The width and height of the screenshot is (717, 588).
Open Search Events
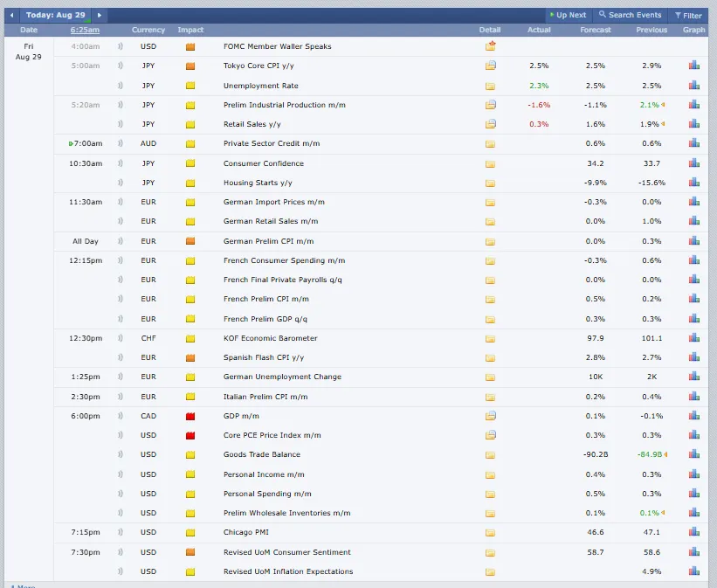(x=630, y=15)
